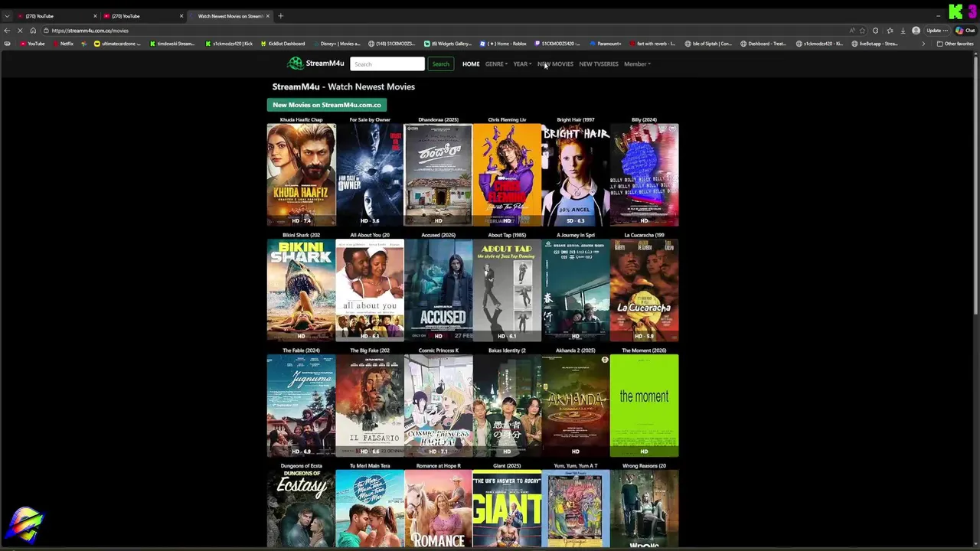The width and height of the screenshot is (980, 551).
Task: Open the Yum, Yum, Yum poster
Action: 576,509
